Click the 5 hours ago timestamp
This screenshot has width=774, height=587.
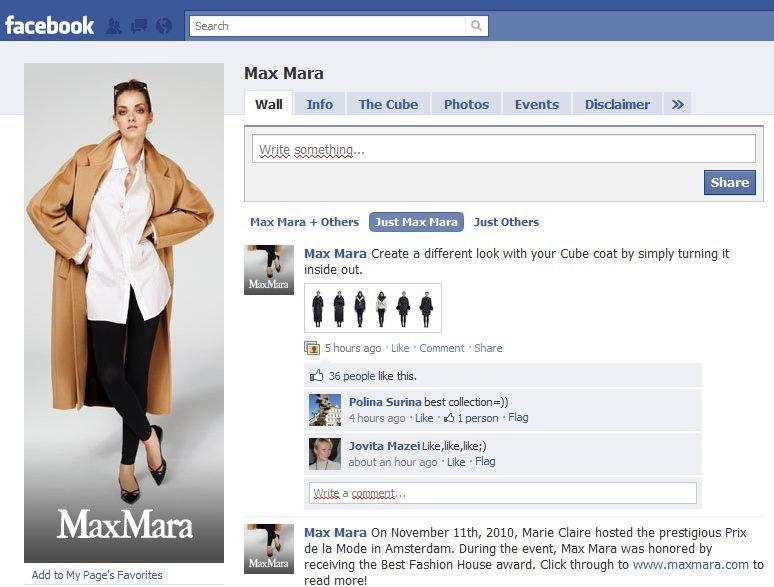[x=353, y=348]
